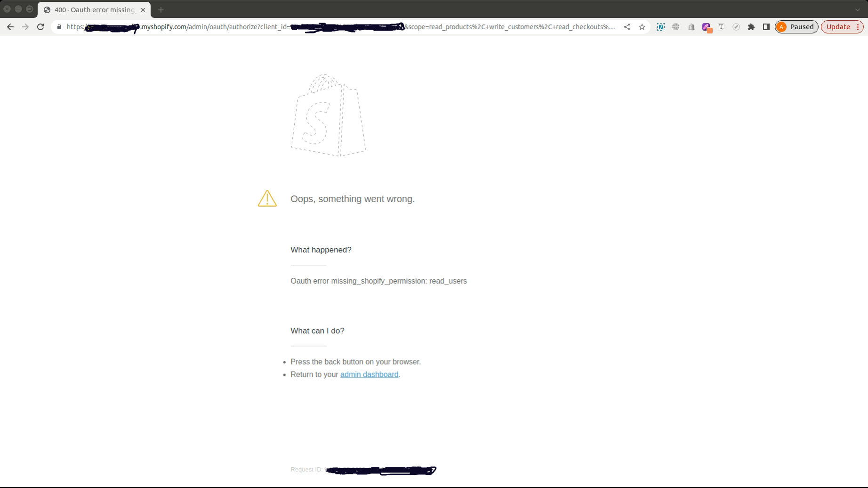Screen dimensions: 868x488
Task: Click the 'Oops, something went wrong.' heading
Action: 353,199
